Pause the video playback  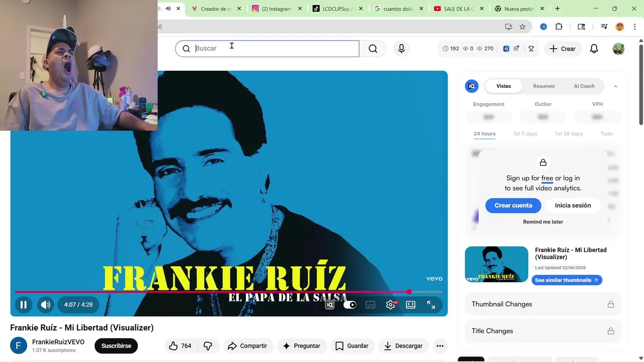[x=23, y=305]
